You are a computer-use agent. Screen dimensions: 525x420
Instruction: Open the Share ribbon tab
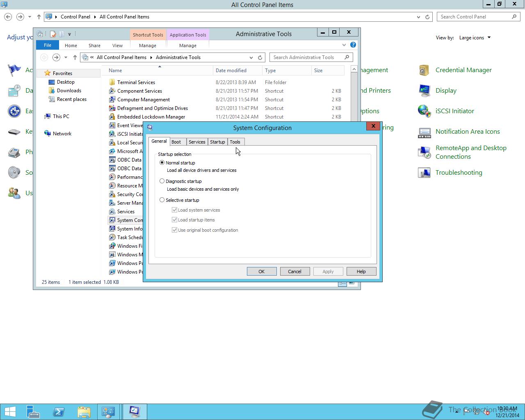tap(94, 46)
